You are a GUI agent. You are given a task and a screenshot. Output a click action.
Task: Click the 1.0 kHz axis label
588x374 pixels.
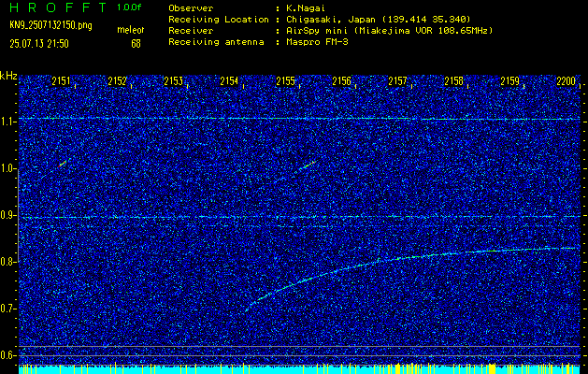7,169
